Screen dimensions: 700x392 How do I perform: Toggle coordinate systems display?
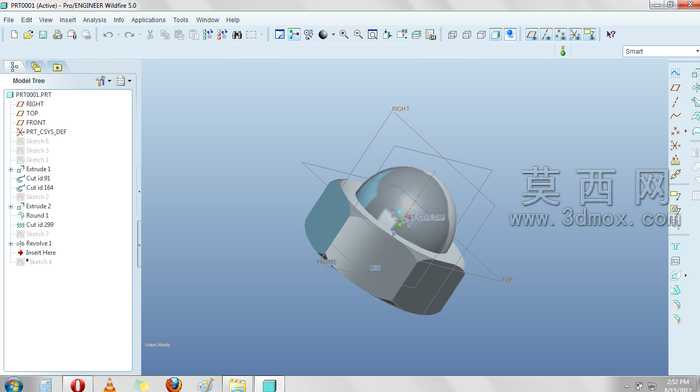(x=575, y=34)
